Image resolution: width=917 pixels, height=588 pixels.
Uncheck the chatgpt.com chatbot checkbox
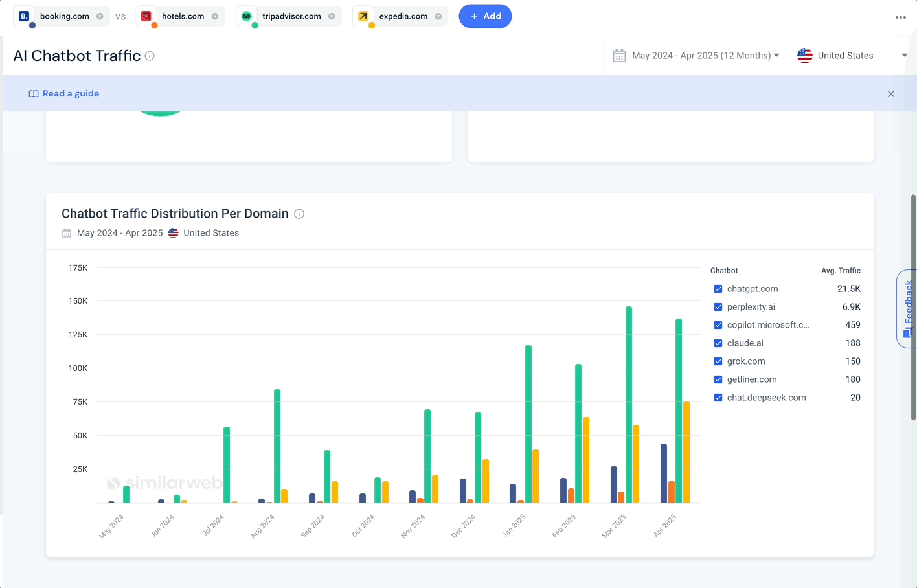coord(718,289)
